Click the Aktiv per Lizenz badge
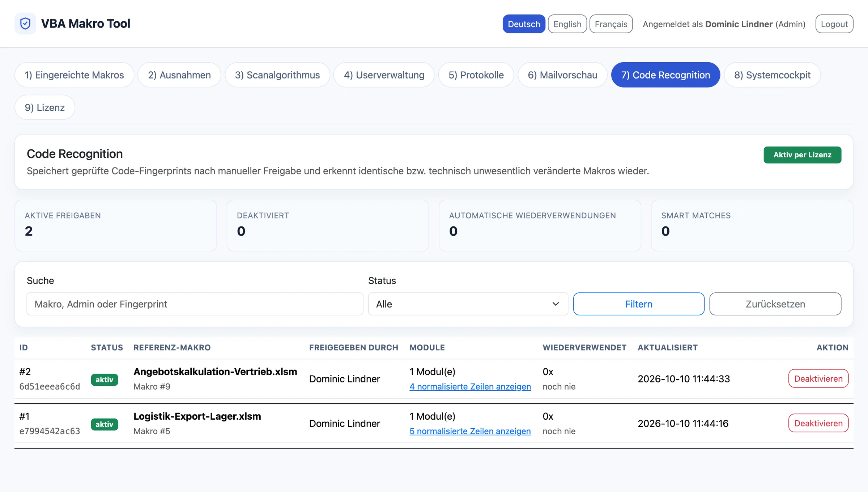 click(x=802, y=155)
